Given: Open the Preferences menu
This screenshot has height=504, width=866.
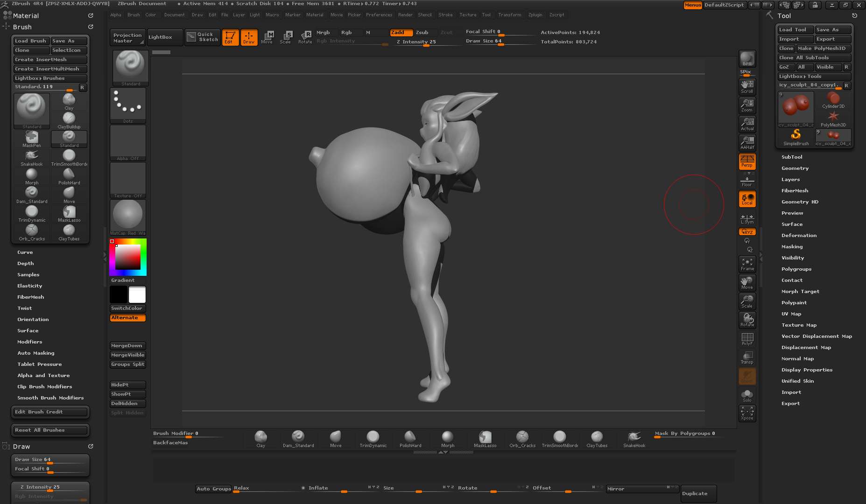Looking at the screenshot, I should [x=379, y=15].
